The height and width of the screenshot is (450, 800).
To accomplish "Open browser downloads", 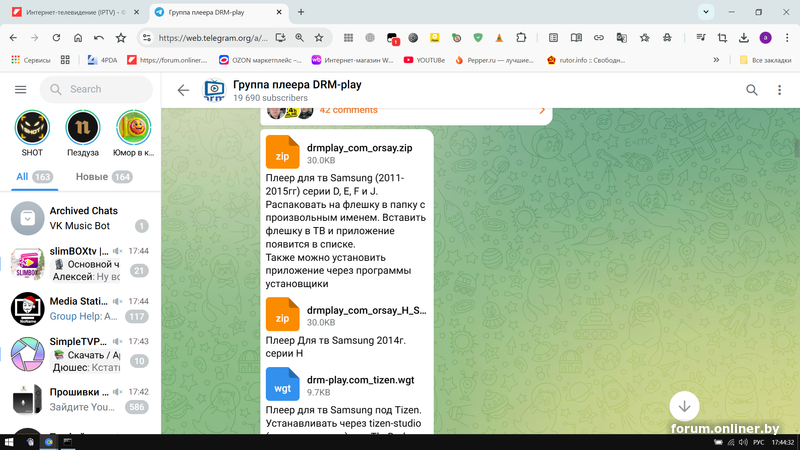I will [x=744, y=38].
